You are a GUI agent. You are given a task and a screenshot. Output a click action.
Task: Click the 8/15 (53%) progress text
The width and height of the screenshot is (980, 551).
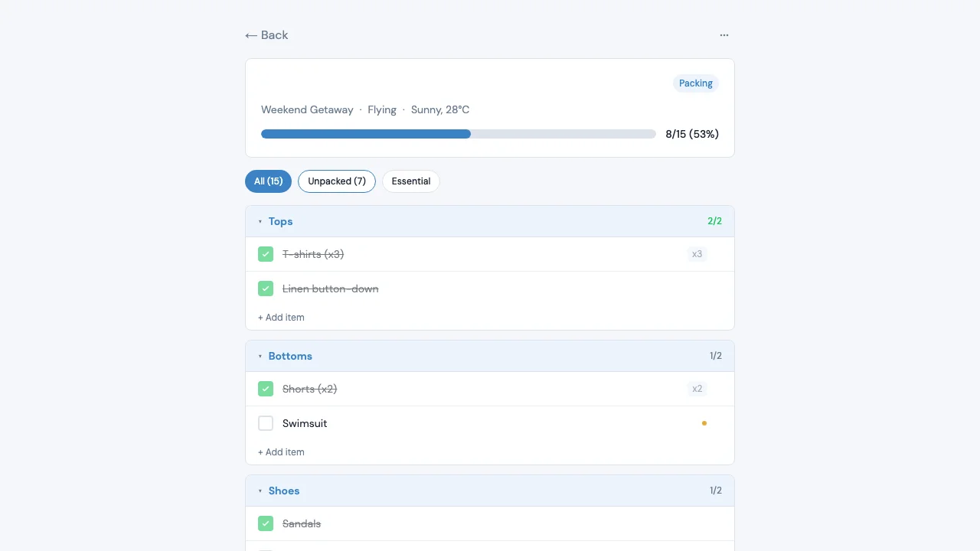[692, 134]
